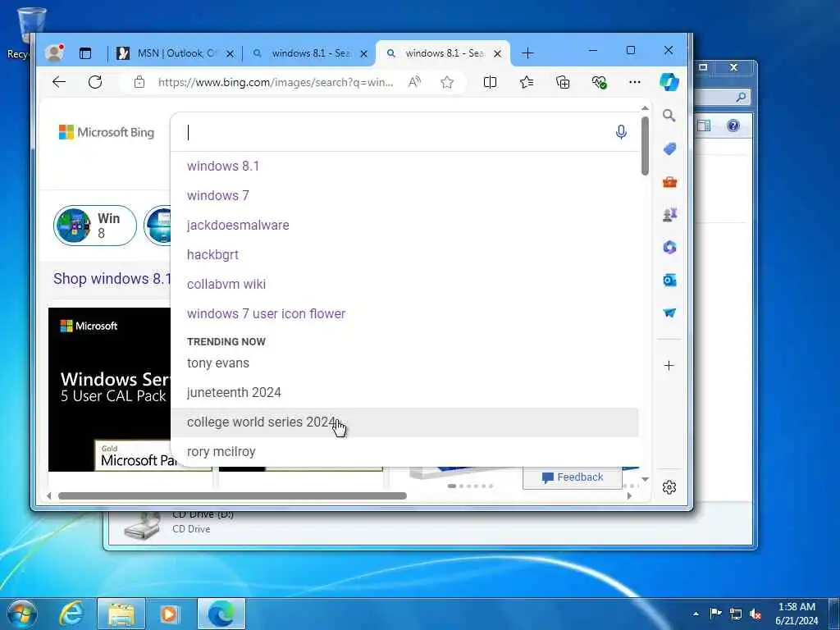Send Feedback to Bing
The image size is (840, 630).
coord(572,477)
